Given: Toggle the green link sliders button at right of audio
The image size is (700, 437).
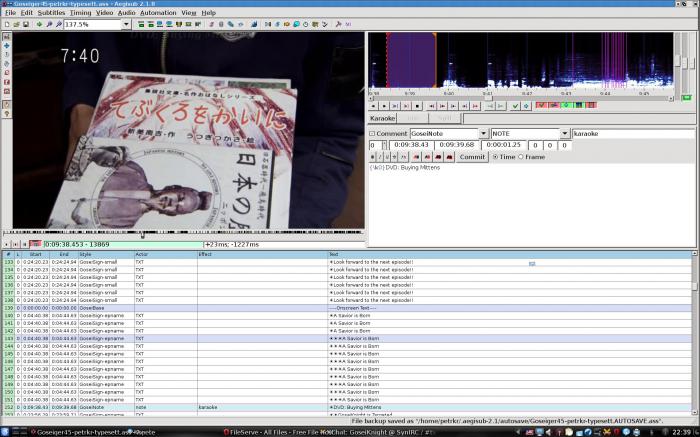Looking at the screenshot, I should click(686, 97).
